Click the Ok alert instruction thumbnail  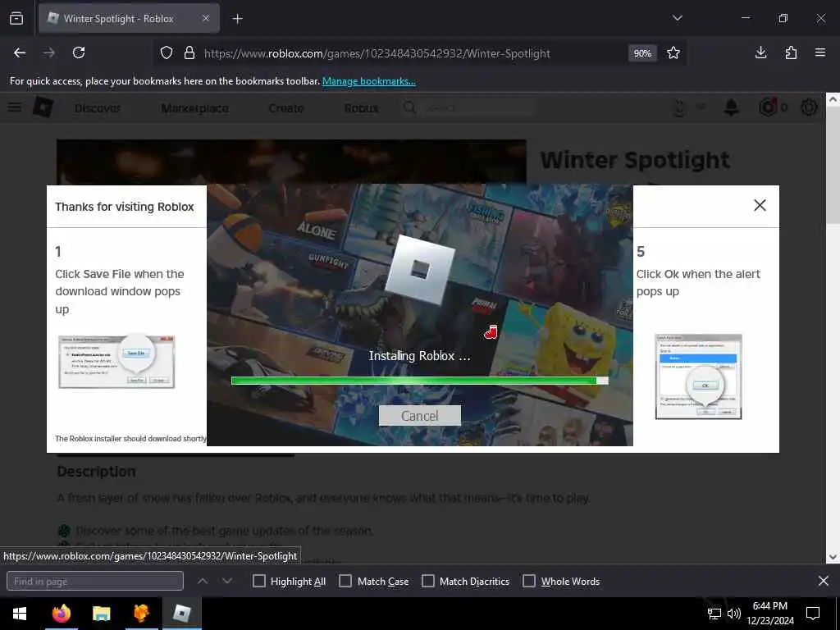click(x=698, y=377)
